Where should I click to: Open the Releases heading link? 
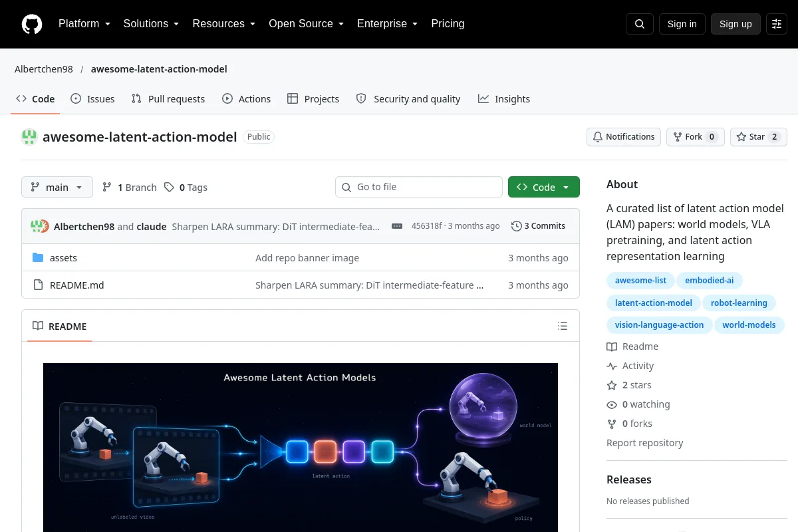(x=629, y=479)
